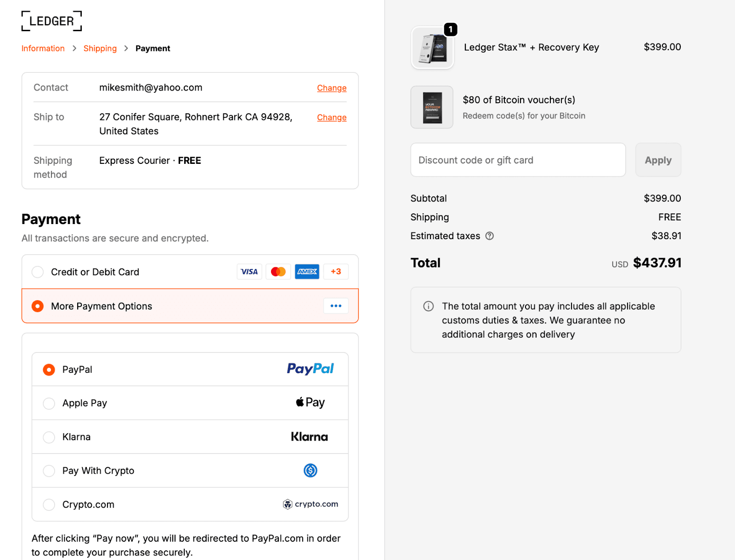This screenshot has width=735, height=560.
Task: Go back to the Shipping breadcrumb step
Action: [100, 49]
